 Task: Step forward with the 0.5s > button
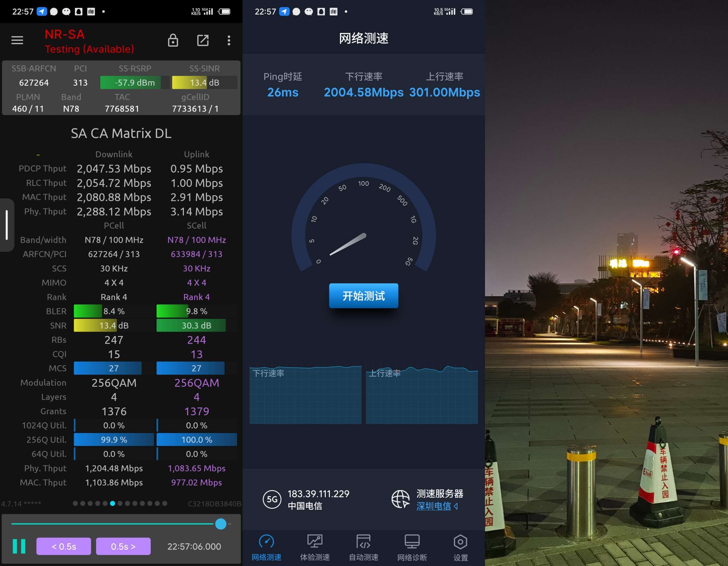tap(123, 546)
